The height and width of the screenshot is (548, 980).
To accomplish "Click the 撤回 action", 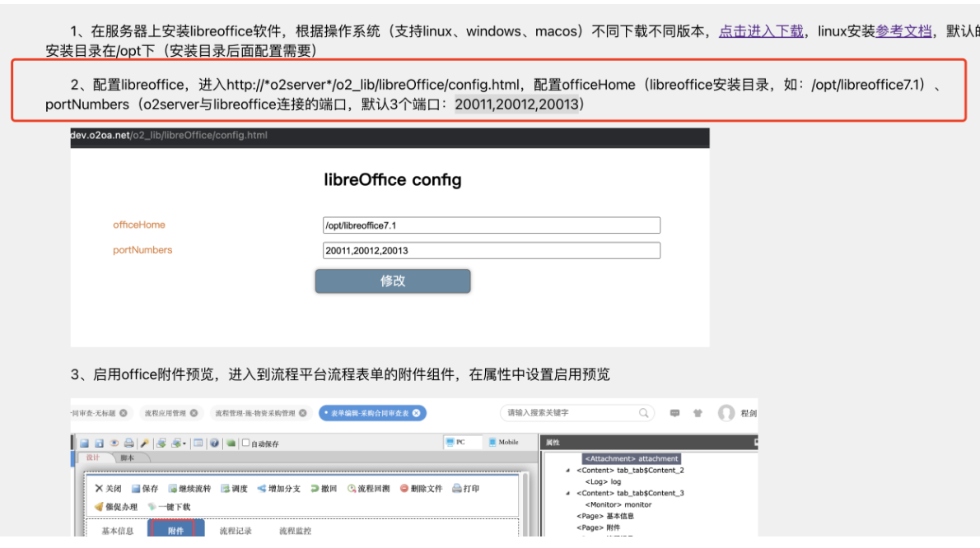I will [x=324, y=488].
